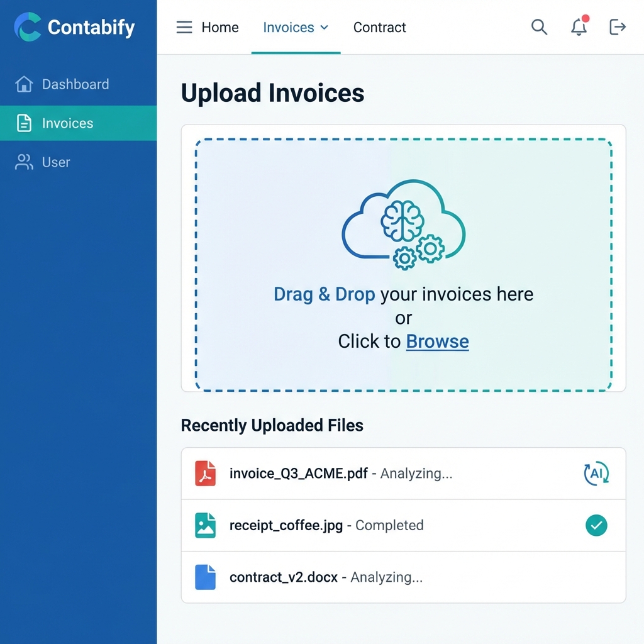Click the cloud brain upload illustration
644x644 pixels.
403,225
